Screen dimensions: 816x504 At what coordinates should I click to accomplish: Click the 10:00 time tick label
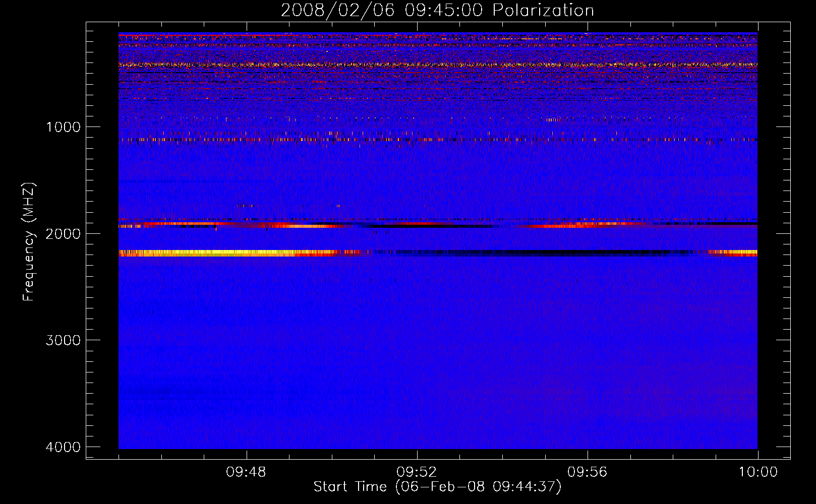pos(758,472)
